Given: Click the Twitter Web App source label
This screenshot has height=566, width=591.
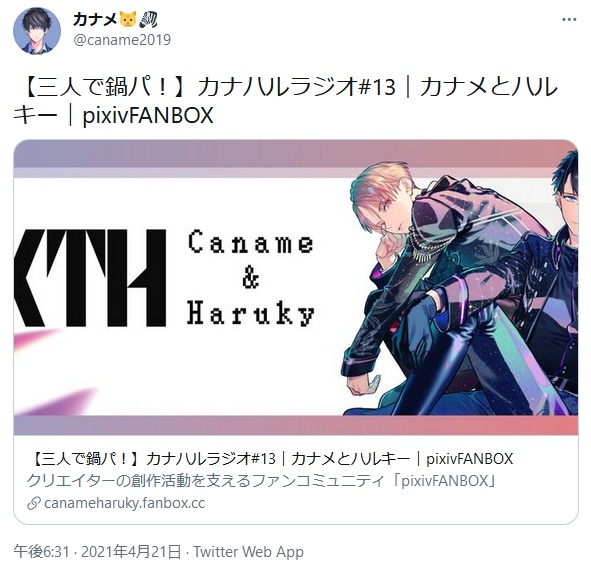Looking at the screenshot, I should 248,552.
